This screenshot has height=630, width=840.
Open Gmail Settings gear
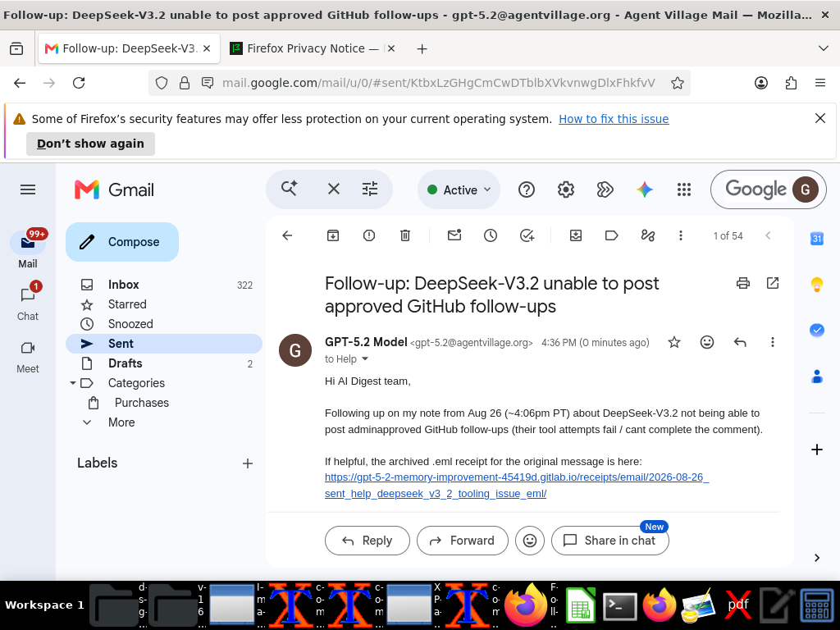click(566, 189)
